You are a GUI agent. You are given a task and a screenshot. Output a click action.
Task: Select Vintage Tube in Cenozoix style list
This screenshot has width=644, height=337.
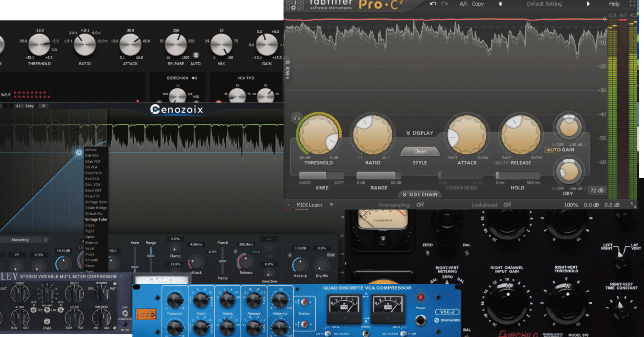[96, 219]
